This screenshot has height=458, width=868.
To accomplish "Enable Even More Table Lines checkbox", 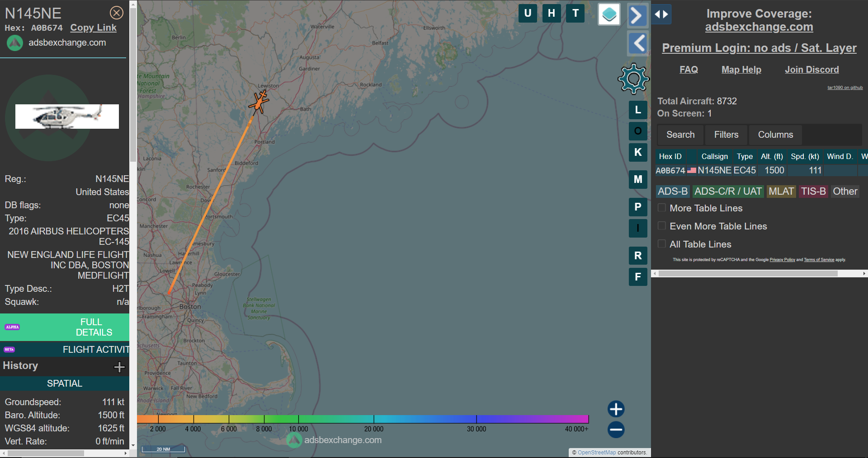I will [x=662, y=226].
